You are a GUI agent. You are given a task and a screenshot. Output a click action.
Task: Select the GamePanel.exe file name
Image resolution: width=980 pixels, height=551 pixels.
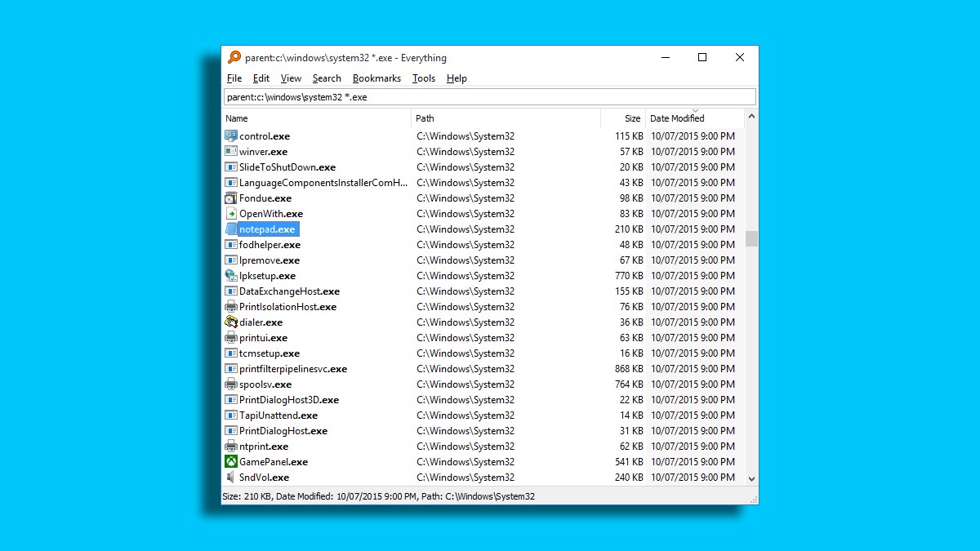pyautogui.click(x=274, y=462)
